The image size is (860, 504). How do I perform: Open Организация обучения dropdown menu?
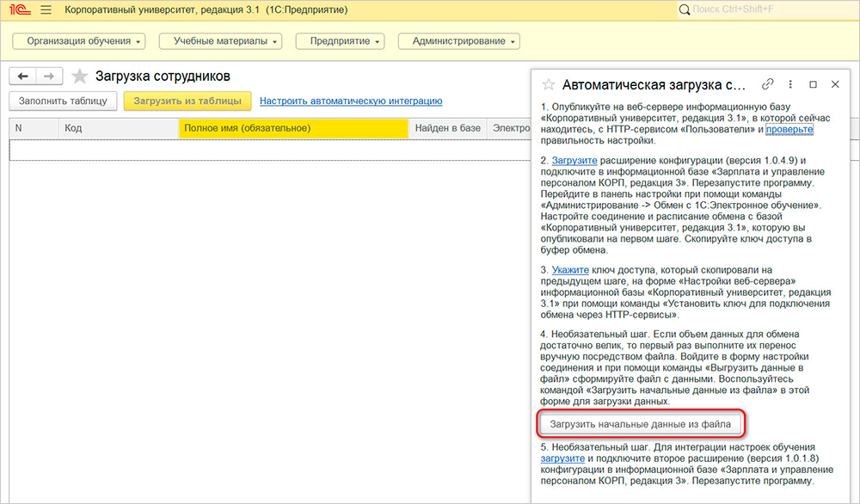(x=79, y=41)
